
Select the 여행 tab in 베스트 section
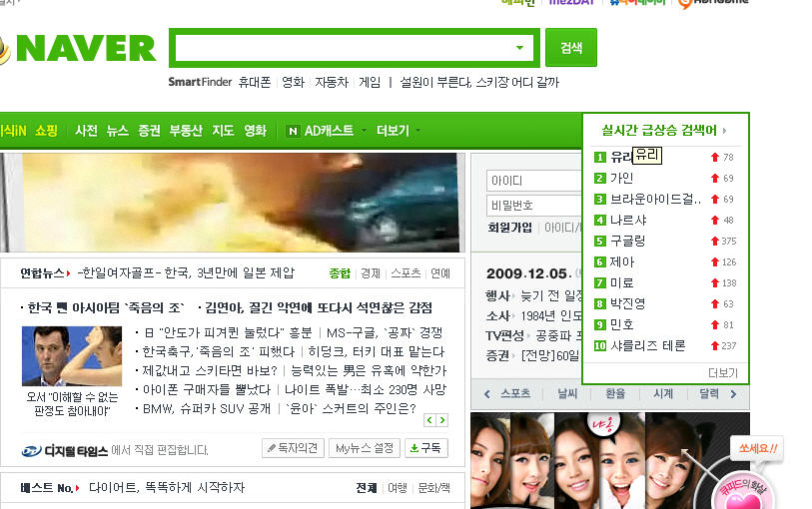coord(398,488)
